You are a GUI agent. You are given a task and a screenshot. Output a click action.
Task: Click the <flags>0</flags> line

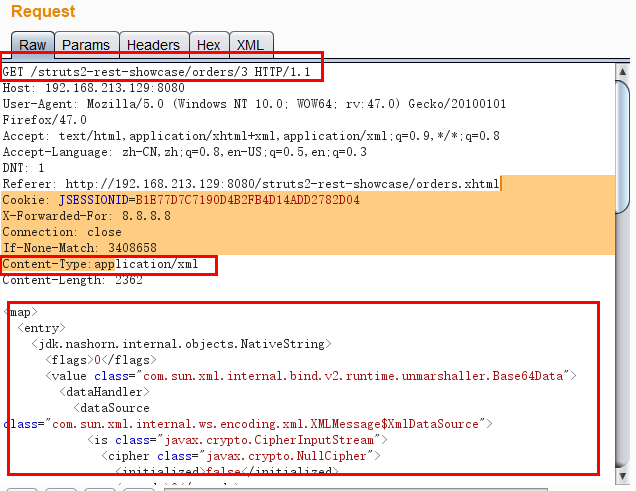click(101, 360)
